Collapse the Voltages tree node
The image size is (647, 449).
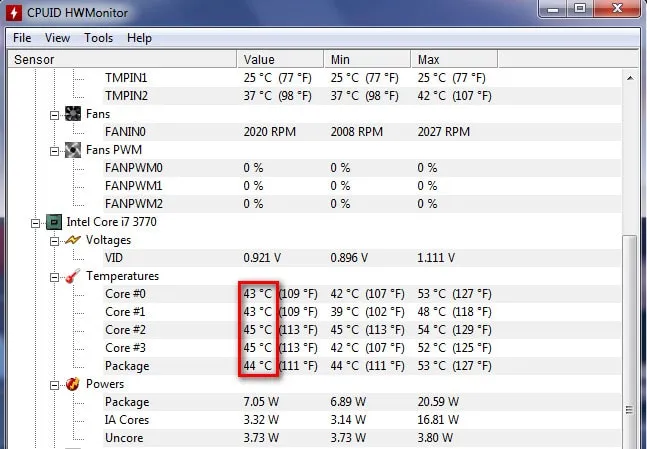tap(54, 241)
